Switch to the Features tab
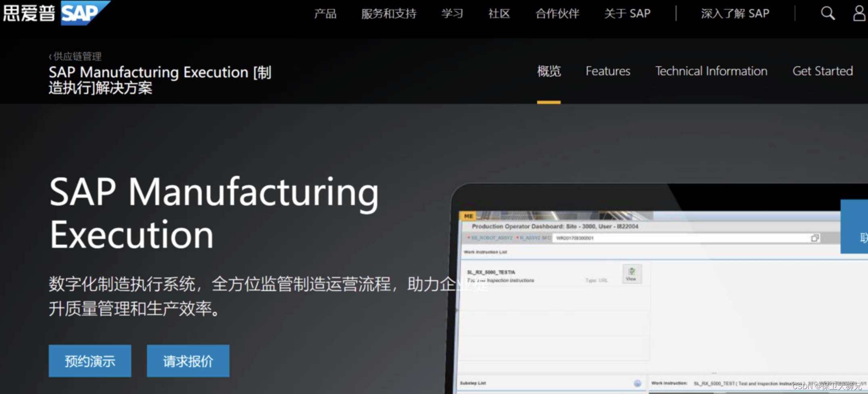This screenshot has width=868, height=394. [608, 71]
